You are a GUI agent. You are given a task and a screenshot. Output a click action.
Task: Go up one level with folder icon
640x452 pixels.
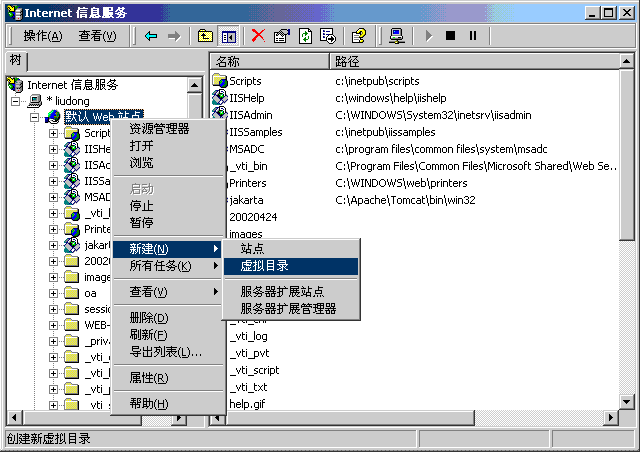[x=205, y=36]
